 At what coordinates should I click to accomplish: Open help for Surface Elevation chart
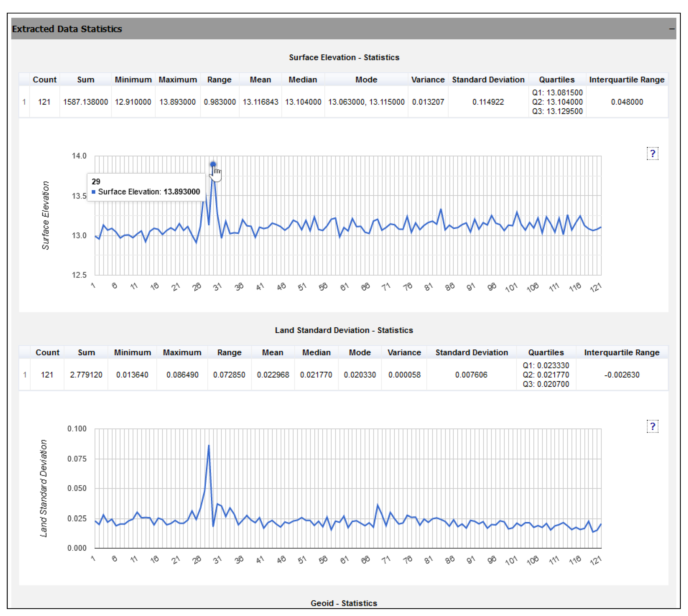[x=652, y=154]
